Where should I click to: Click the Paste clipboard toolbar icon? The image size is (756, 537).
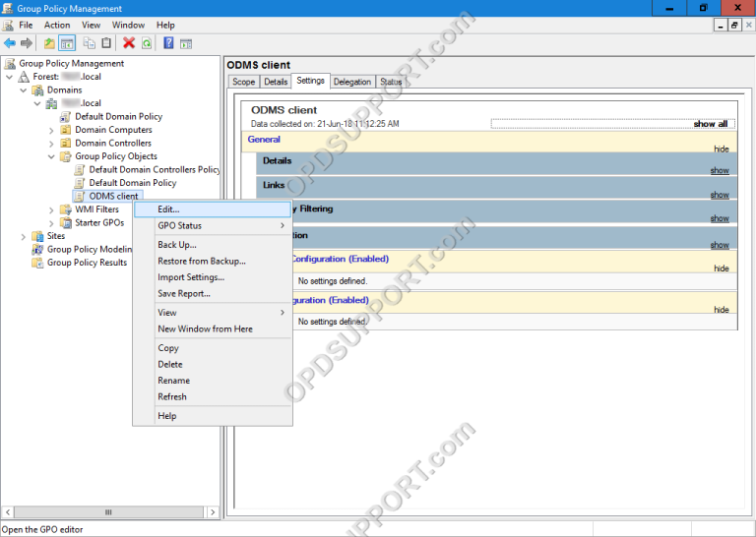pyautogui.click(x=106, y=43)
